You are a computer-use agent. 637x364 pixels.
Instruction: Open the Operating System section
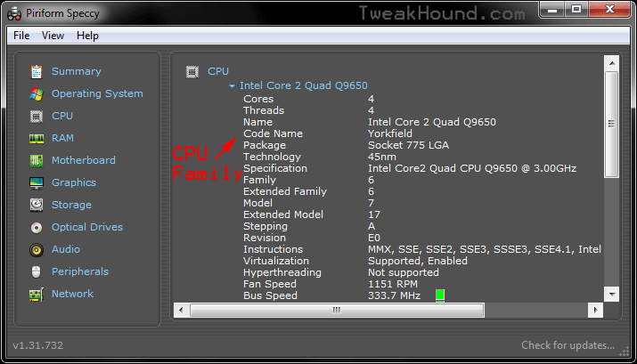(x=97, y=93)
